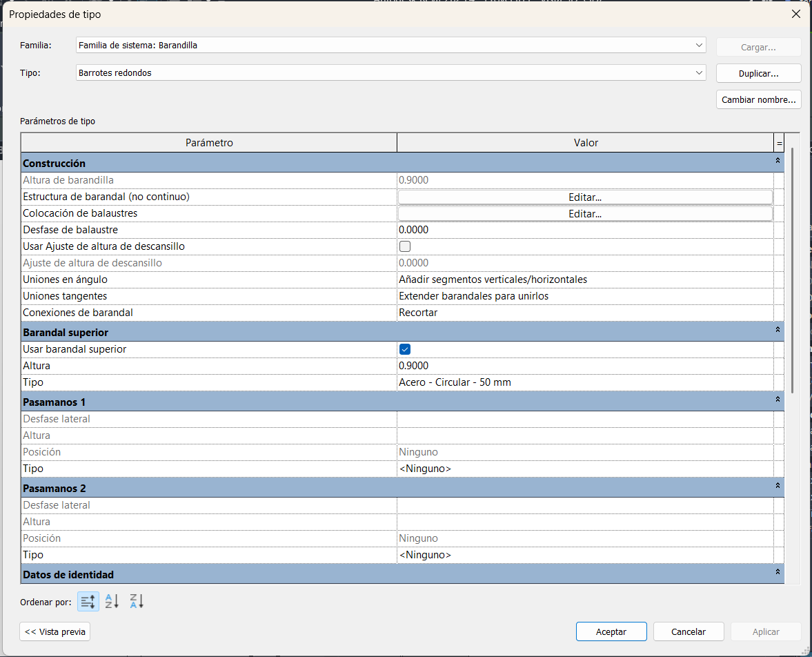This screenshot has height=657, width=812.
Task: Click the Desfase de balaustre value field
Action: 584,230
